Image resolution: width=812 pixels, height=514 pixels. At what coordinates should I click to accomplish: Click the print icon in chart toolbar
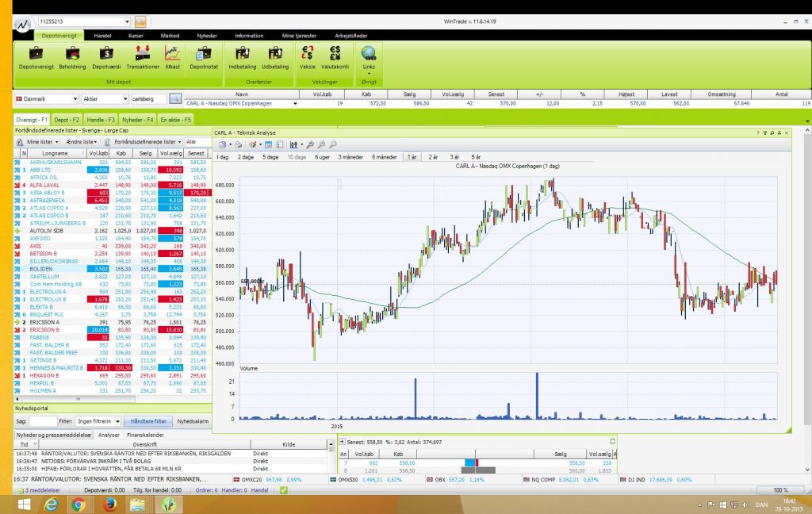coord(238,144)
